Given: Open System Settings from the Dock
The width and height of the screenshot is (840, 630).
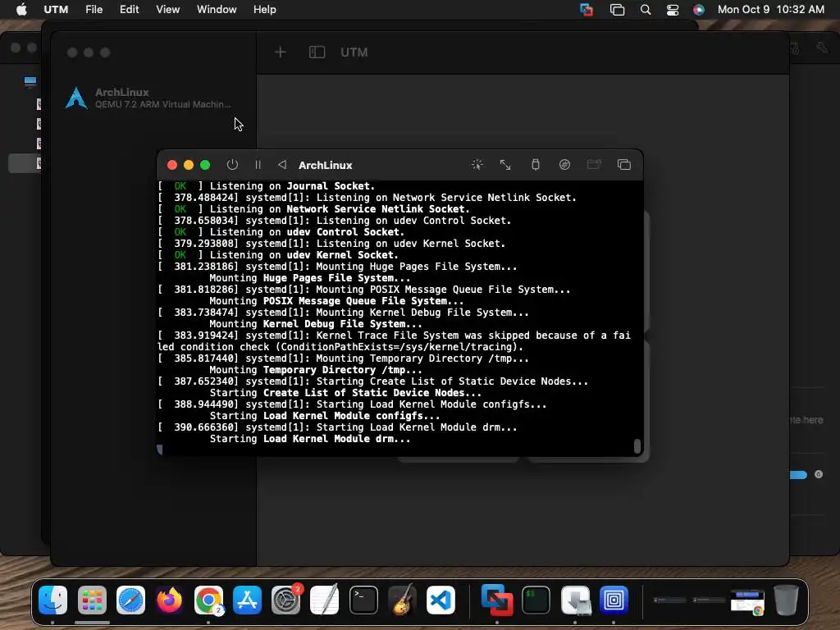Looking at the screenshot, I should tap(286, 600).
